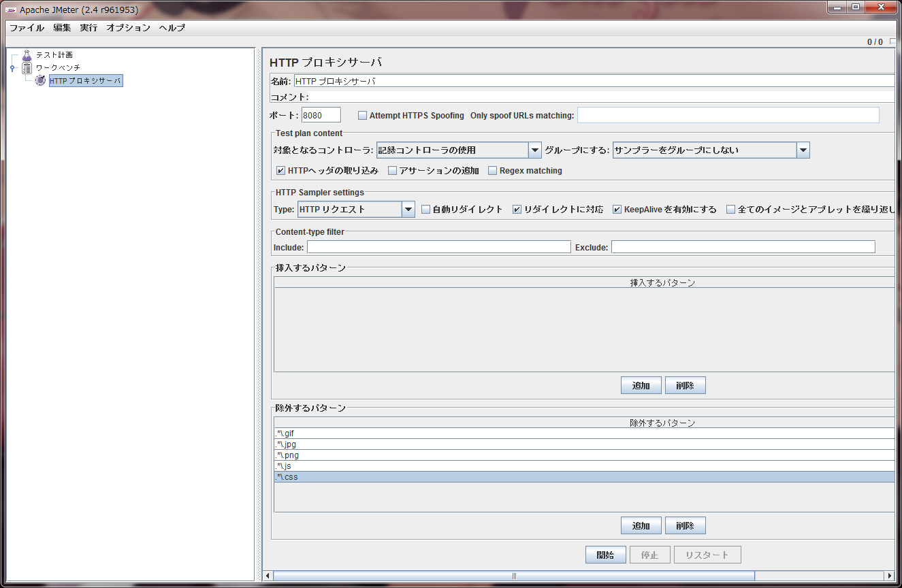Uncheck リダイレクトに対応 checkbox

[517, 210]
